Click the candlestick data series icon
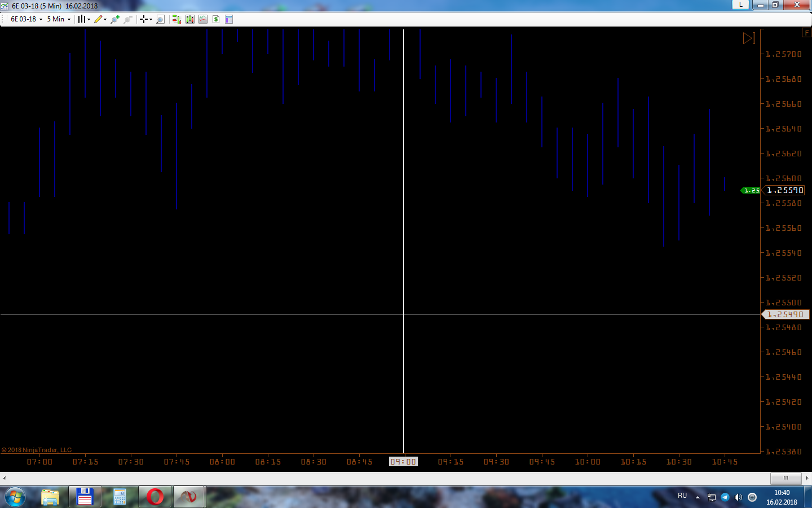Image resolution: width=812 pixels, height=508 pixels. 190,19
